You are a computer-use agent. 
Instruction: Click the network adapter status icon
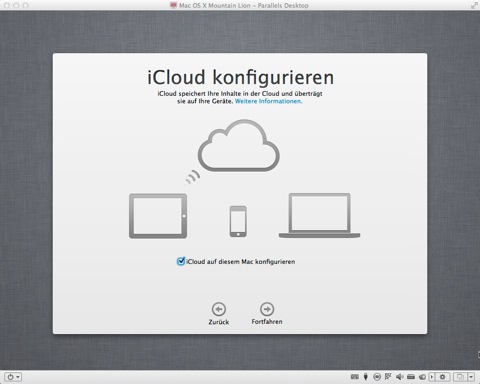pos(388,377)
